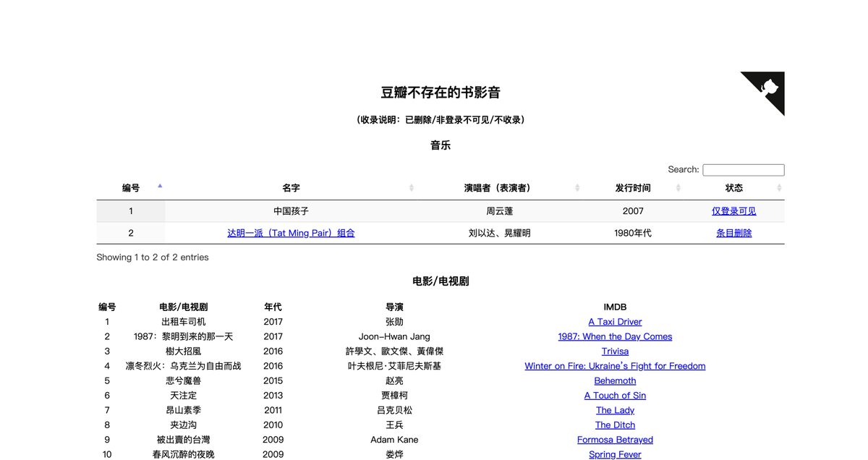The height and width of the screenshot is (460, 868).
Task: Sort music table by 发行时间 header
Action: (633, 188)
